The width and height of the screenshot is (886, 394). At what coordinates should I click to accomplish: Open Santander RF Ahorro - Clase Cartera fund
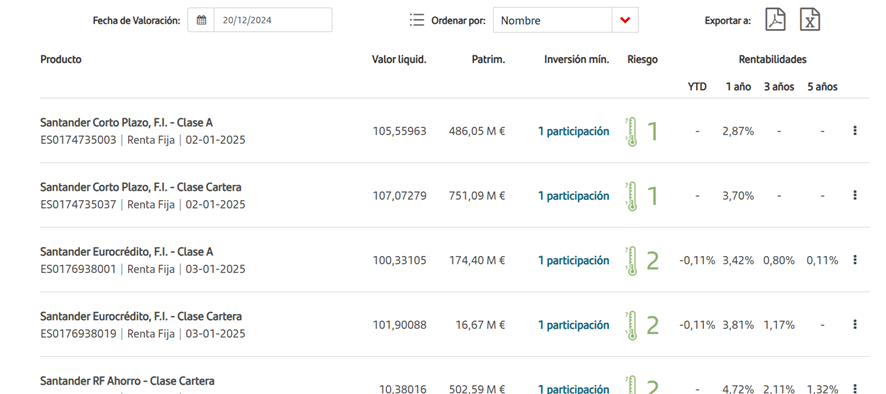[127, 381]
